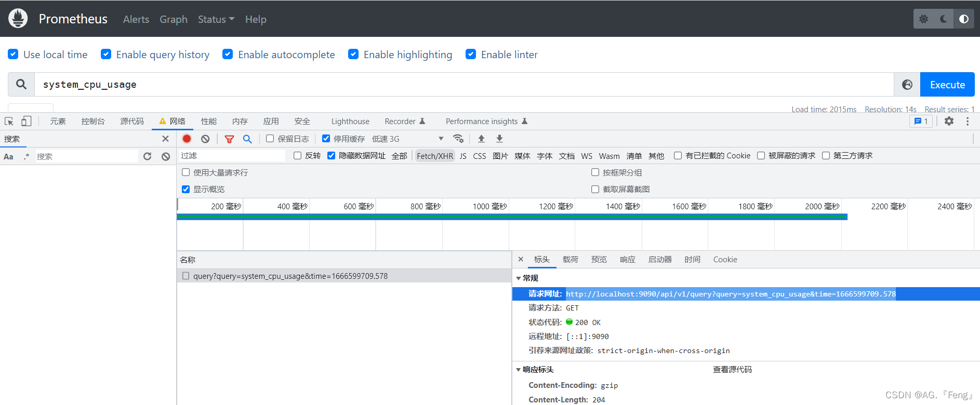The height and width of the screenshot is (405, 980).
Task: Click the 过滤 network filter input
Action: coord(232,156)
